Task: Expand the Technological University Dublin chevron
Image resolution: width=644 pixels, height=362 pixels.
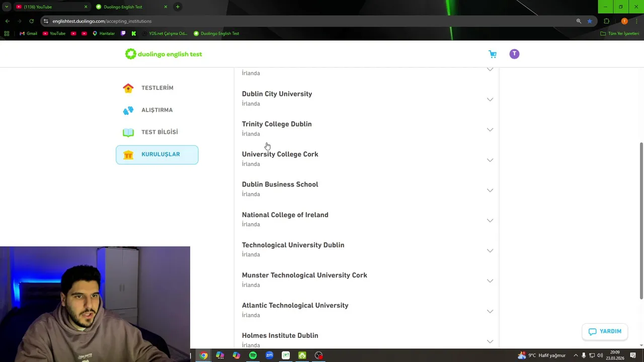Action: [x=490, y=250]
